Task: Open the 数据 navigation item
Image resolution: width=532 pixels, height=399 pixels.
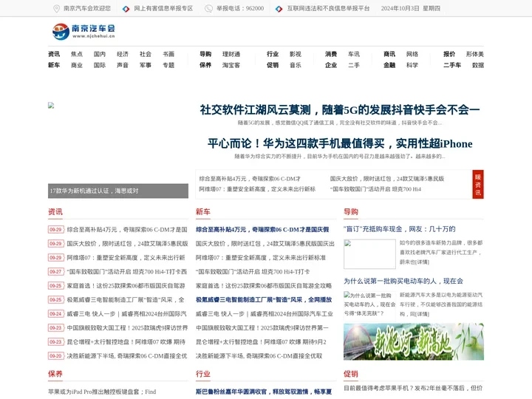Action: click(478, 65)
